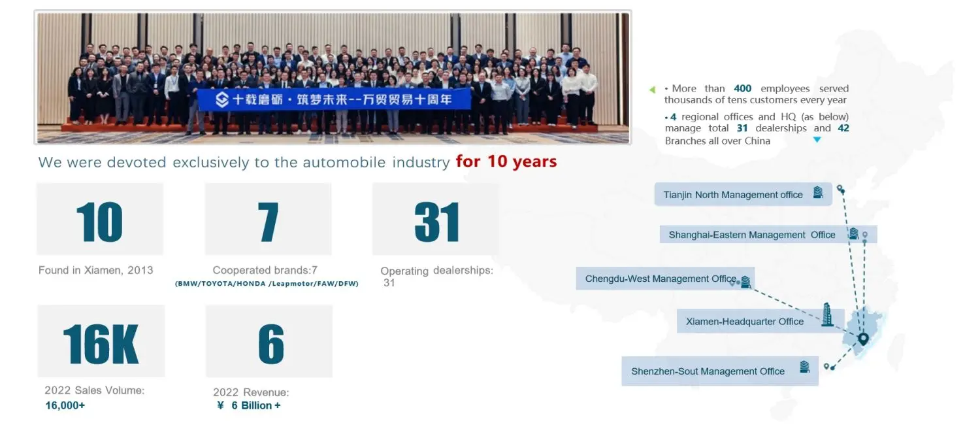
Task: Click 'Operating dealerships: 31' caption
Action: (436, 277)
